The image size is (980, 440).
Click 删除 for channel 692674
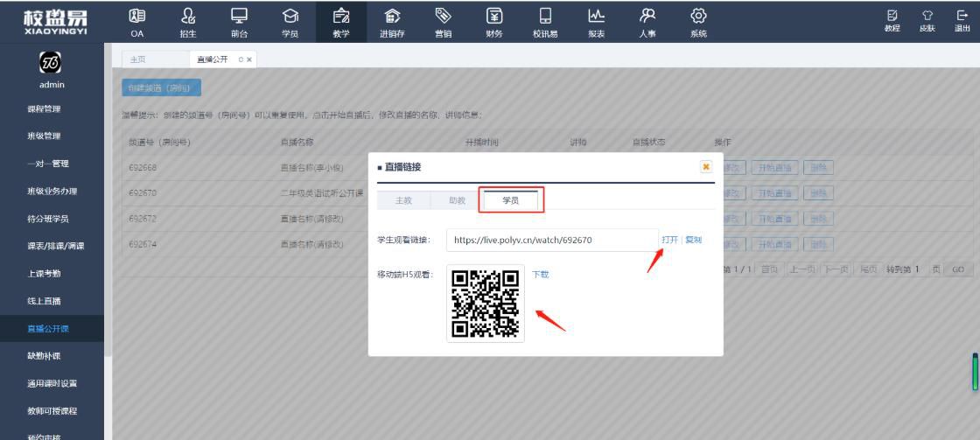tap(818, 244)
